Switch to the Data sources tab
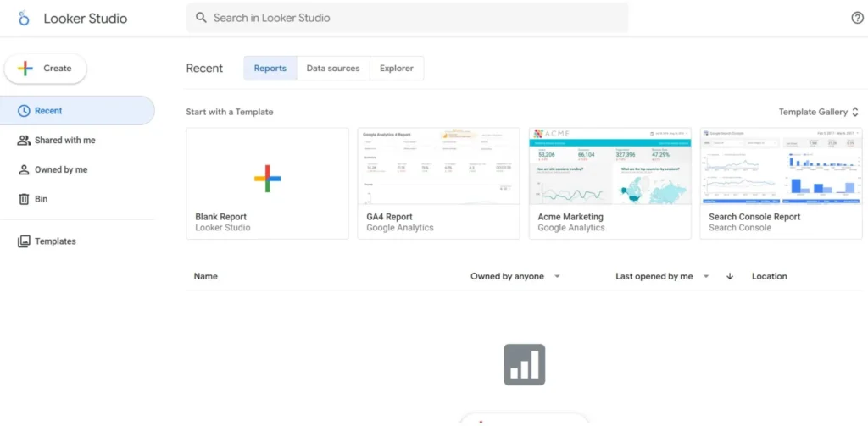Viewport: 868px width, 426px height. [332, 69]
